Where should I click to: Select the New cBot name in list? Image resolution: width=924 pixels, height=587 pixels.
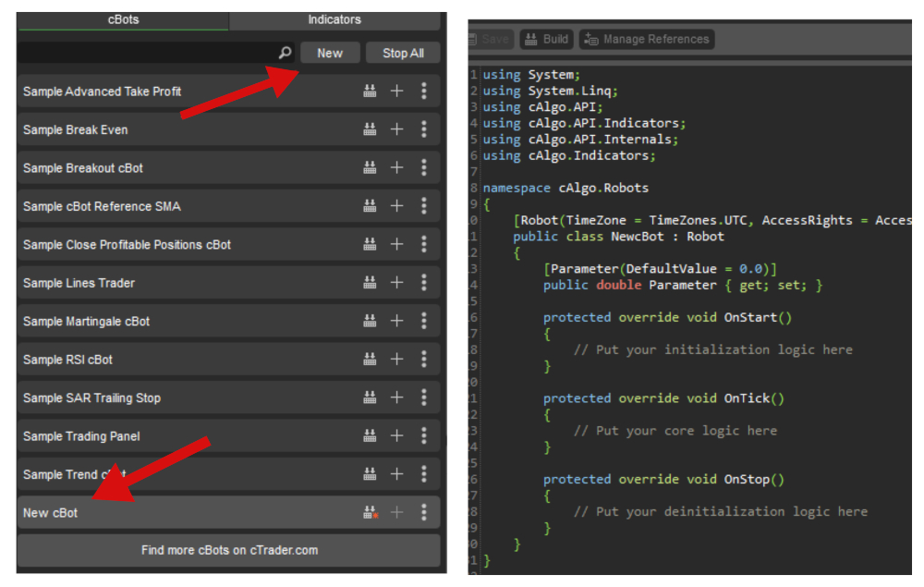pyautogui.click(x=50, y=513)
